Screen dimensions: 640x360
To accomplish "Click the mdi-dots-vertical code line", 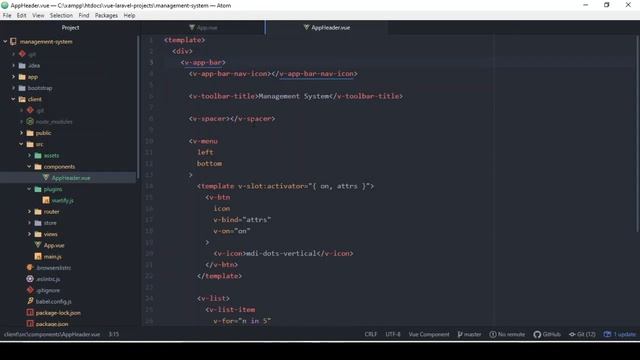I will pyautogui.click(x=283, y=253).
